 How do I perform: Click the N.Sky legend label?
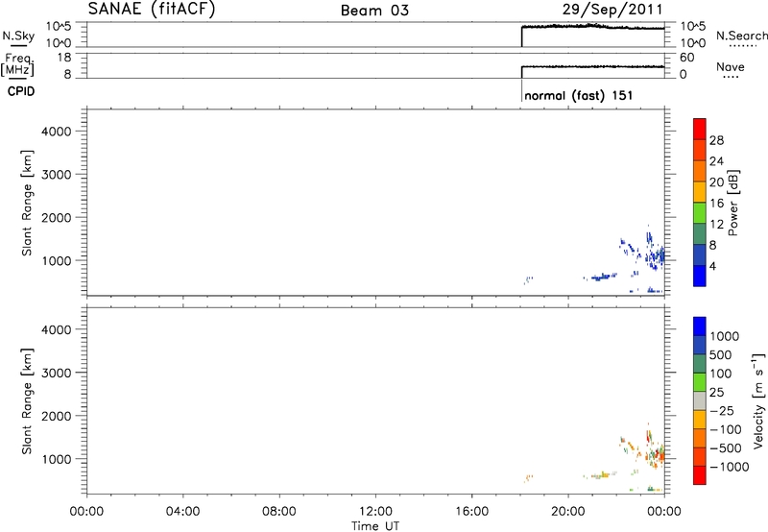18,36
